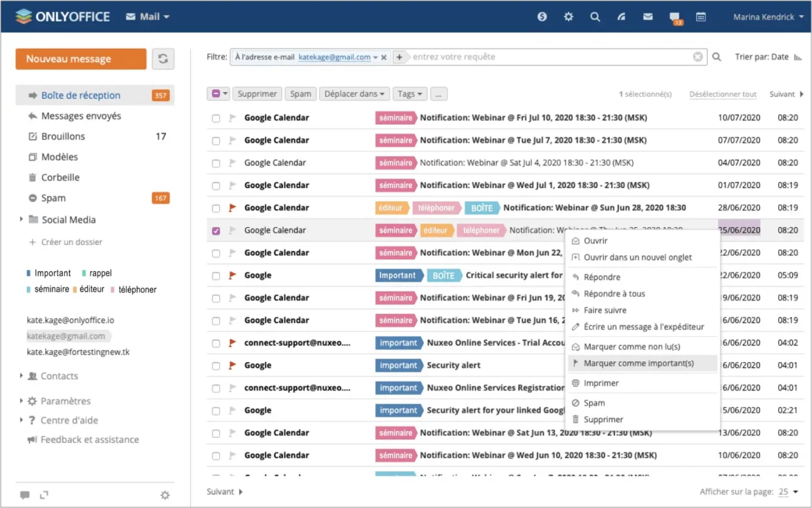Screen dimensions: 812x508
Task: Toggle sort order icon next to Date
Action: click(797, 57)
